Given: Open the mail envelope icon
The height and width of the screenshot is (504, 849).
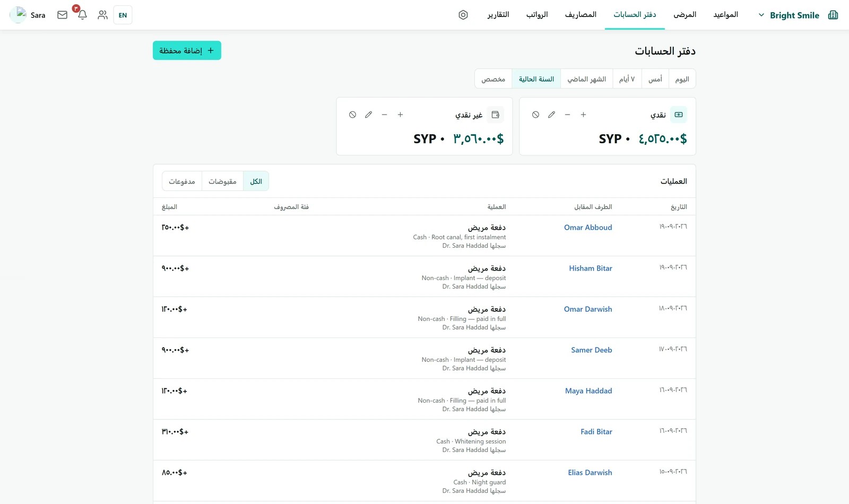Looking at the screenshot, I should (x=62, y=15).
